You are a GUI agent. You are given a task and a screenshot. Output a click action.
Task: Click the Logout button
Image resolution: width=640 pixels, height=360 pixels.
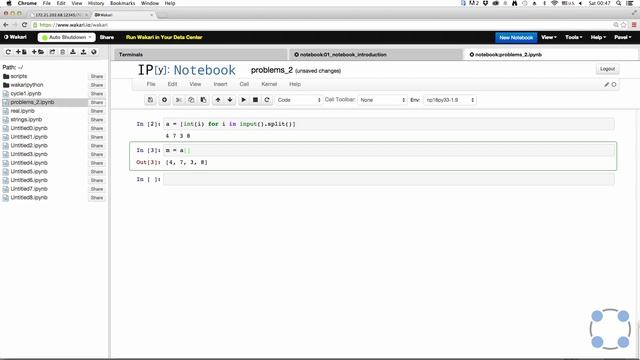[607, 69]
